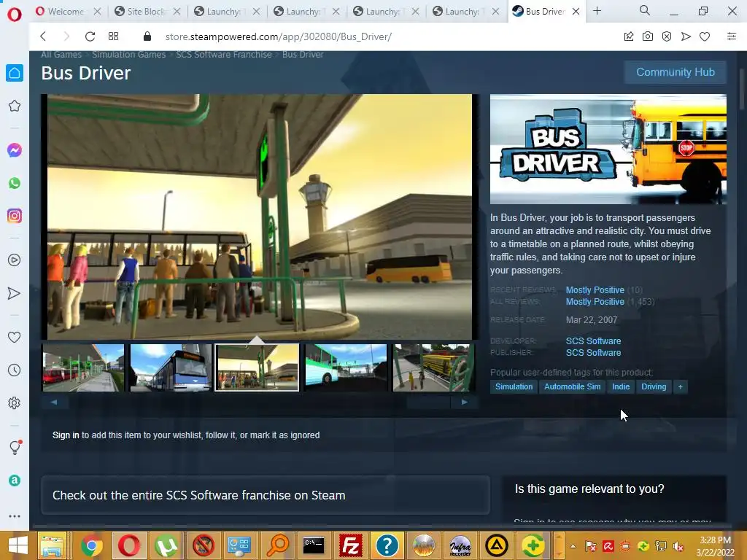
Task: Open WhatsApp in the sidebar
Action: click(x=15, y=183)
